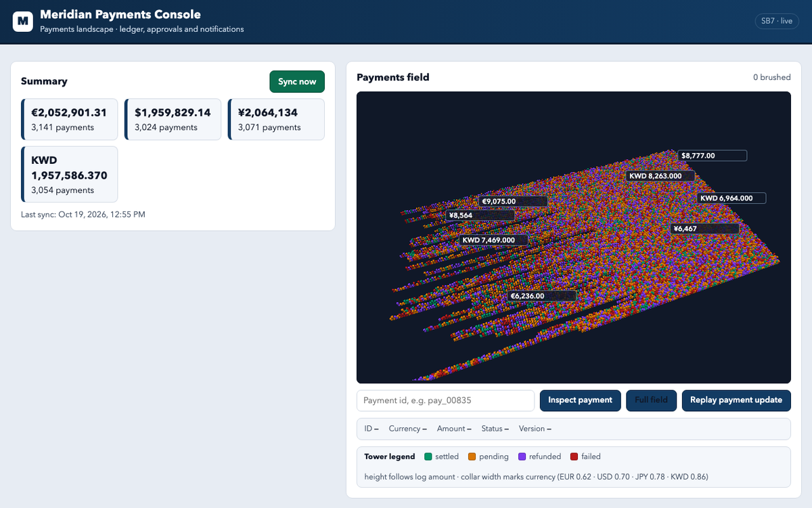Click the ¥8,564 tower label
Image resolution: width=812 pixels, height=508 pixels.
pyautogui.click(x=480, y=215)
